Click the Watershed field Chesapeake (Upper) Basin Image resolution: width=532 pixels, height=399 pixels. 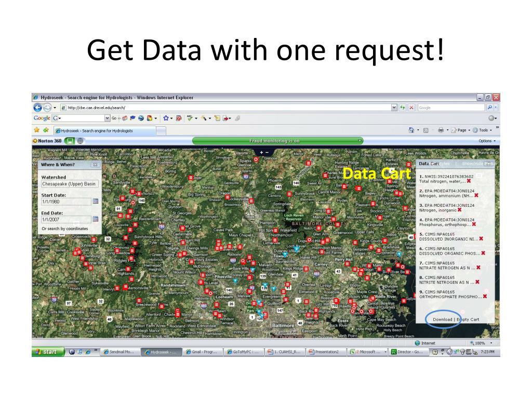click(x=70, y=184)
